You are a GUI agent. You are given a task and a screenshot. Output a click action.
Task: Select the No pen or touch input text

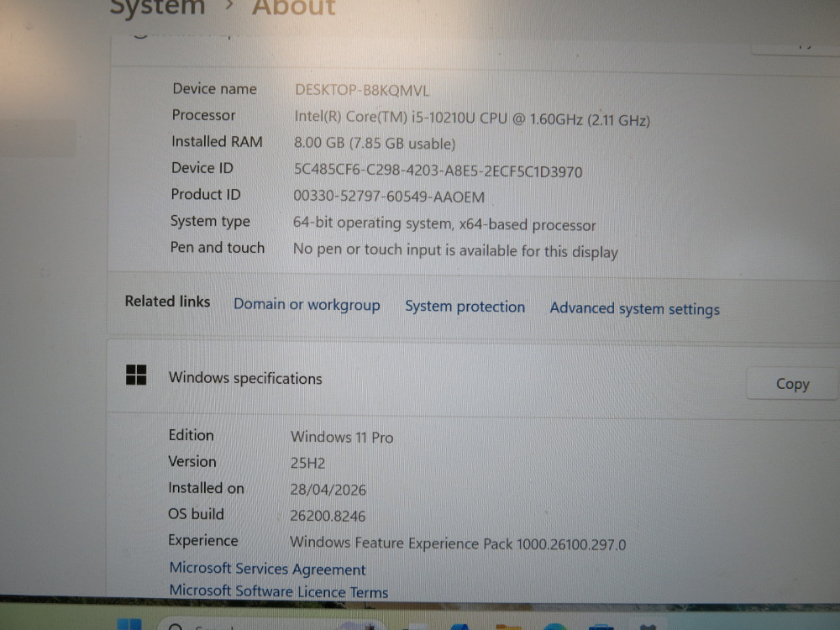pos(455,250)
